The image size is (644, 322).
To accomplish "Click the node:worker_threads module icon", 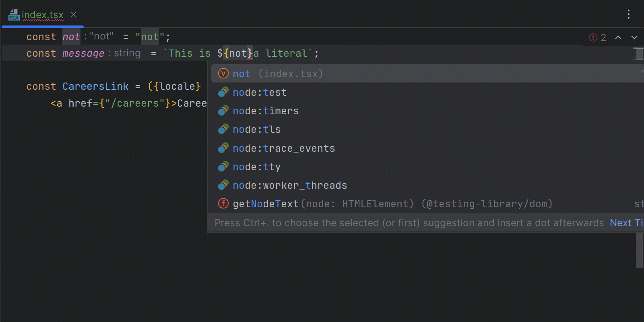I will pos(223,186).
